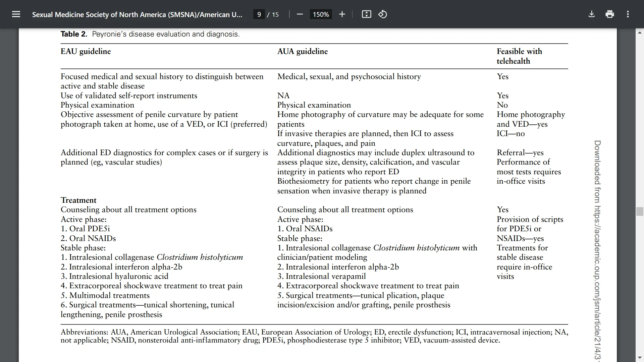This screenshot has height=362, width=644.
Task: Click the zoom in plus icon
Action: 342,14
